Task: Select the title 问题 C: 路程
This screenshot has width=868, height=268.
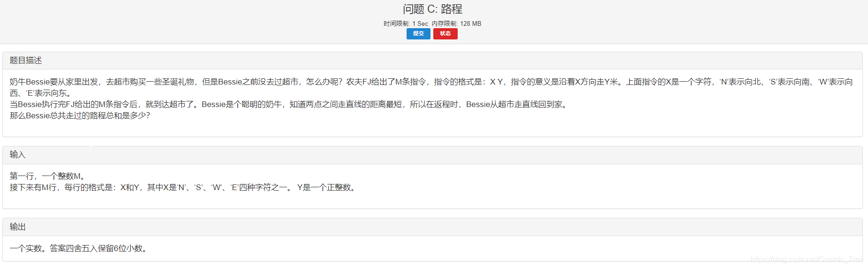Action: pos(432,9)
